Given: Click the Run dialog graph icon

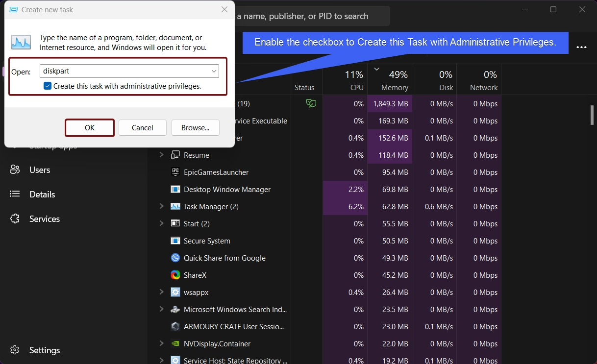Looking at the screenshot, I should point(21,42).
